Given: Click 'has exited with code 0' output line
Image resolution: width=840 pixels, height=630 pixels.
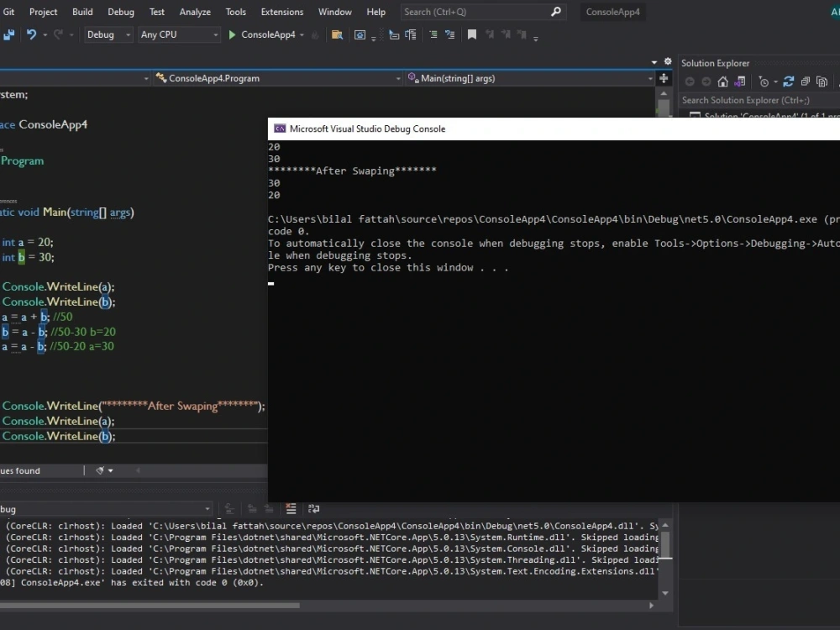Looking at the screenshot, I should pyautogui.click(x=132, y=582).
